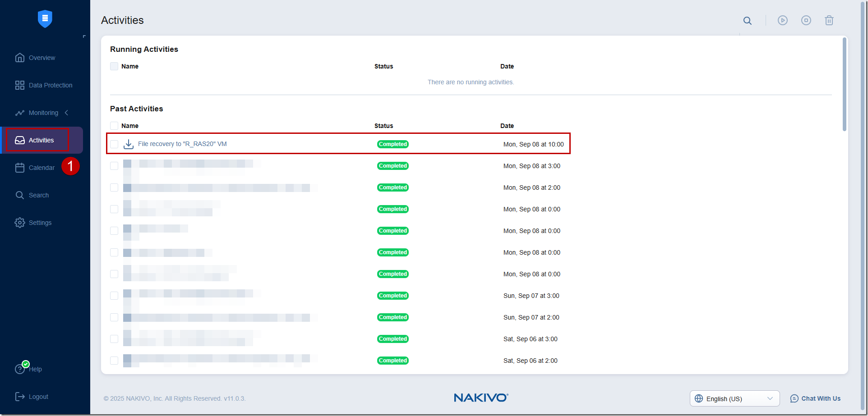Click date "Sat, Sep 06 at 2:00"
This screenshot has height=416, width=868.
[531, 361]
